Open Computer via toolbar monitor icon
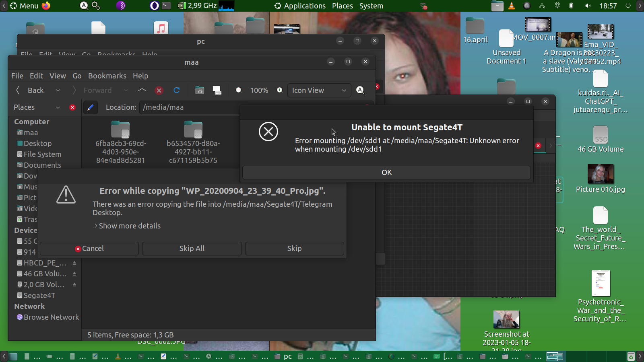 [217, 90]
